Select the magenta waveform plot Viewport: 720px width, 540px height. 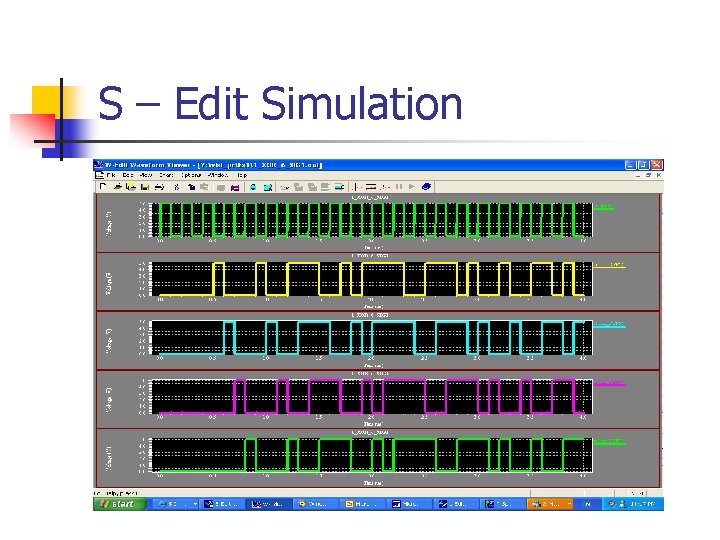point(372,397)
